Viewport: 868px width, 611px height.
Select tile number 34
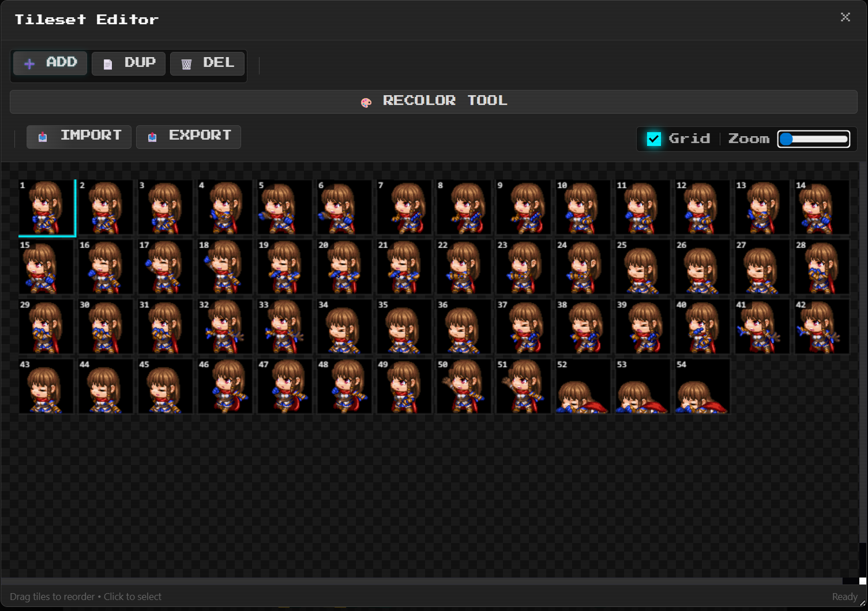(x=345, y=327)
